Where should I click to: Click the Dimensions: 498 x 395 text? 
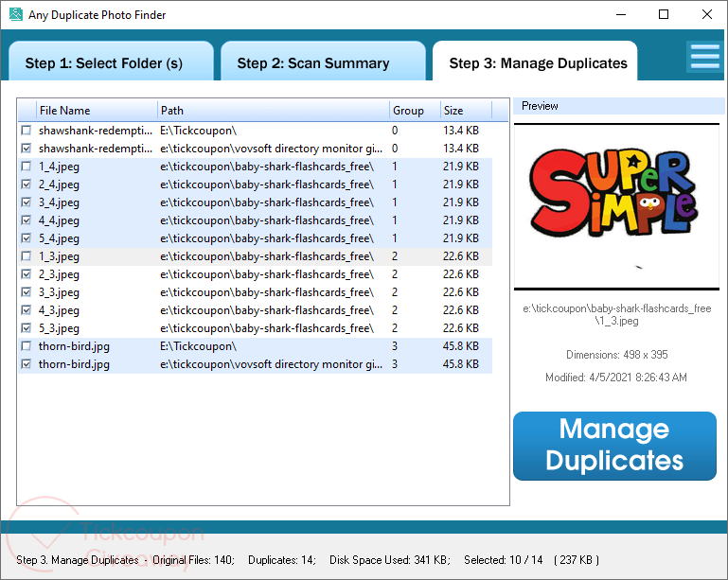[x=616, y=355]
